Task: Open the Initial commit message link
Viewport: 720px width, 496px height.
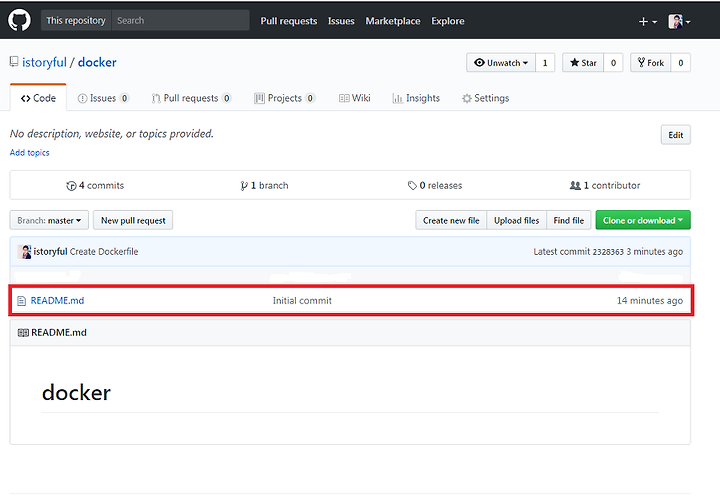Action: tap(302, 301)
